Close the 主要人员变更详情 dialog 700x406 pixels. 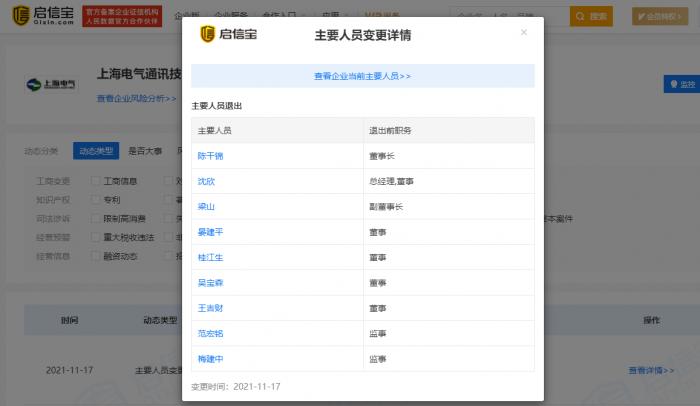[x=523, y=33]
